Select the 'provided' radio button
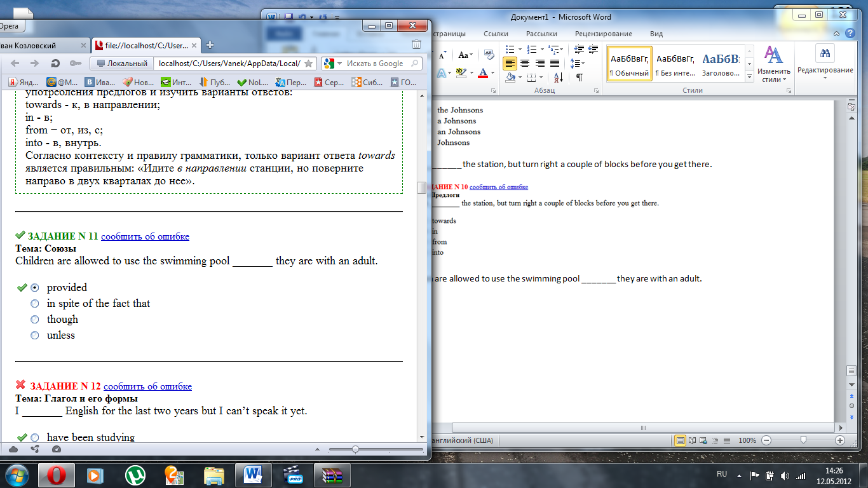The image size is (868, 488). pyautogui.click(x=35, y=288)
